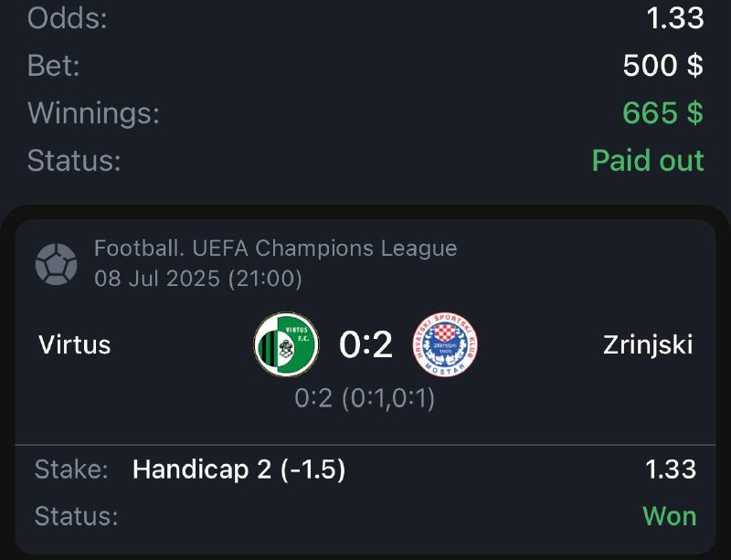Click the Virtus F.C. club logo
The image size is (731, 560).
286,344
